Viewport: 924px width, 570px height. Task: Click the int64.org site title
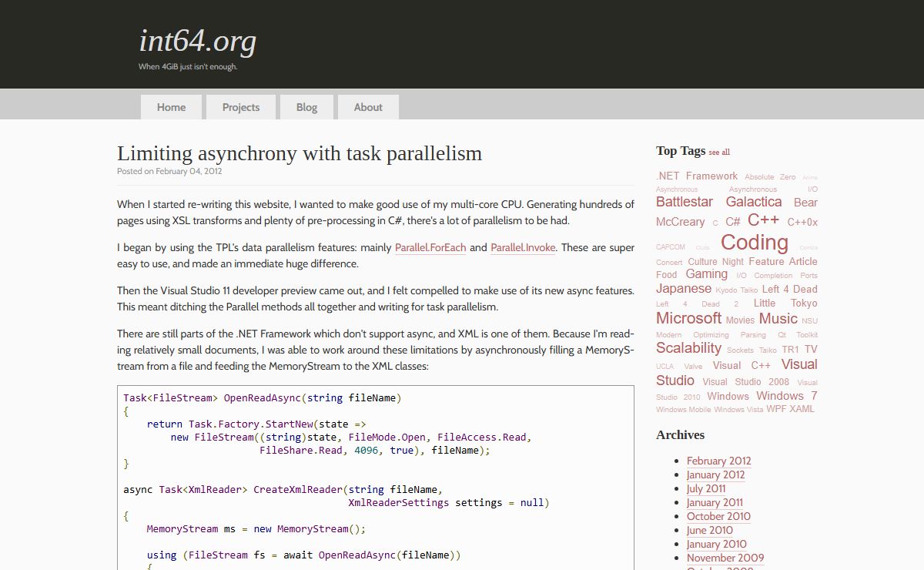point(197,41)
